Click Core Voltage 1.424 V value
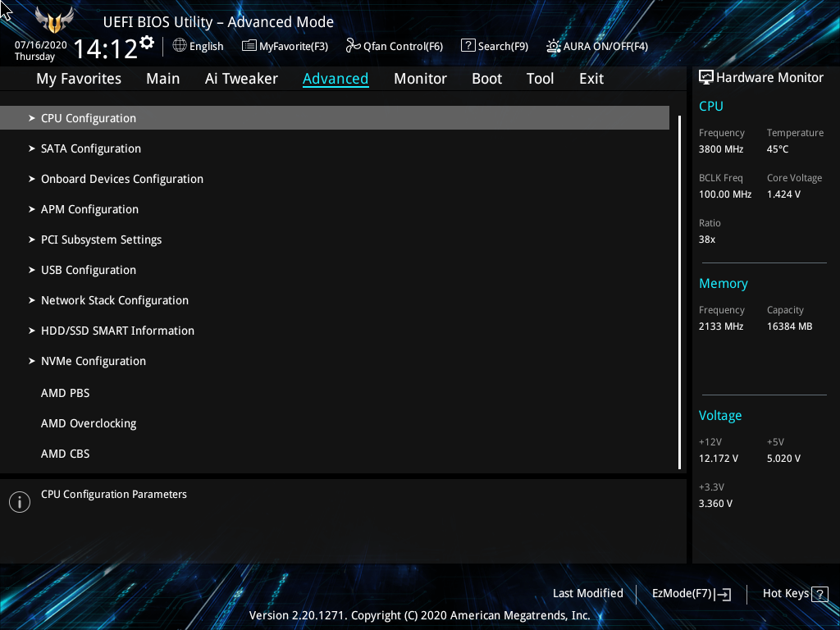The width and height of the screenshot is (840, 630). click(783, 194)
